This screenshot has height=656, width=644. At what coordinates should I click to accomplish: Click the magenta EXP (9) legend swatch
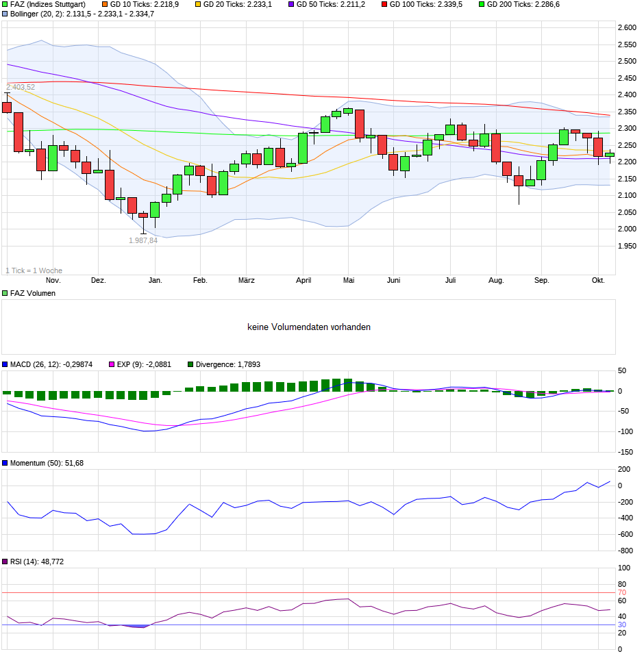(x=103, y=365)
